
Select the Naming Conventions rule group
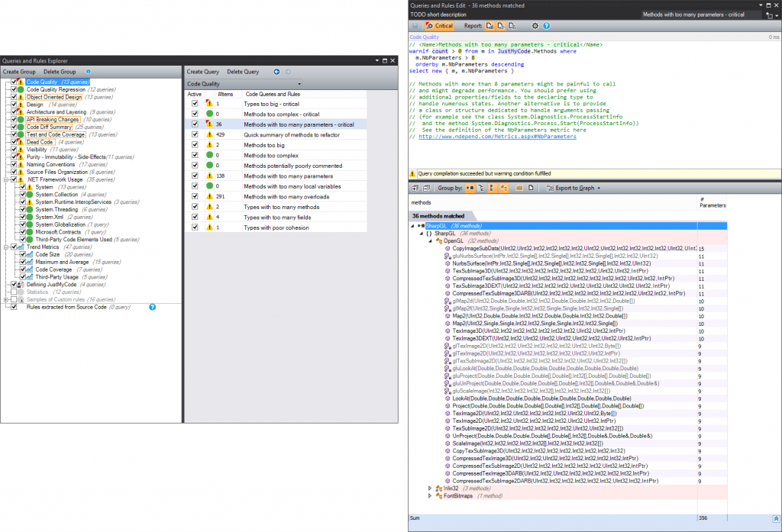pyautogui.click(x=50, y=164)
